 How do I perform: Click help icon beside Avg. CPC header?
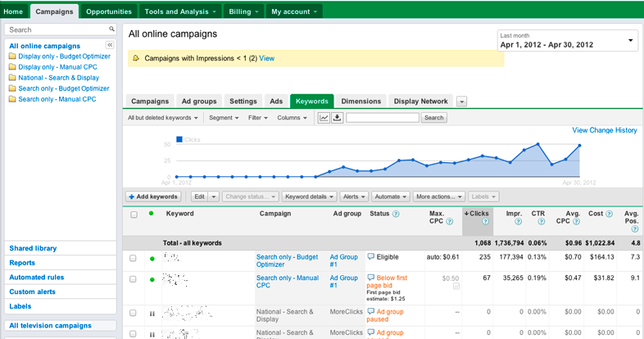pyautogui.click(x=576, y=222)
